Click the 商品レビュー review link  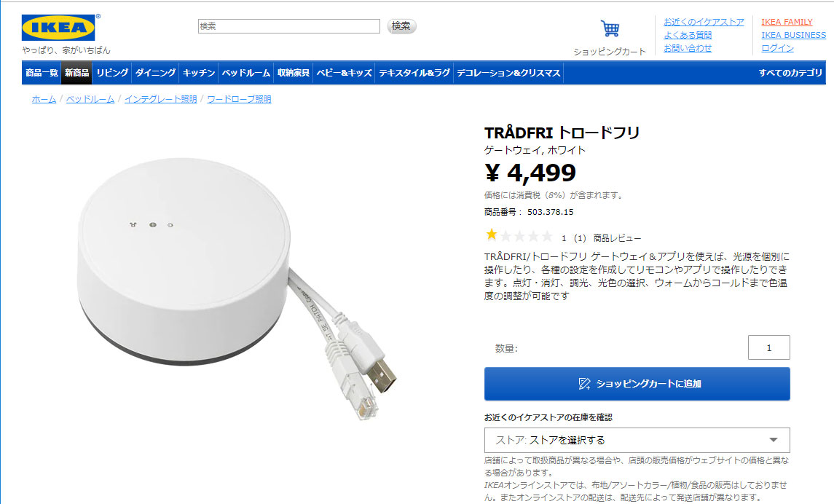pyautogui.click(x=617, y=238)
